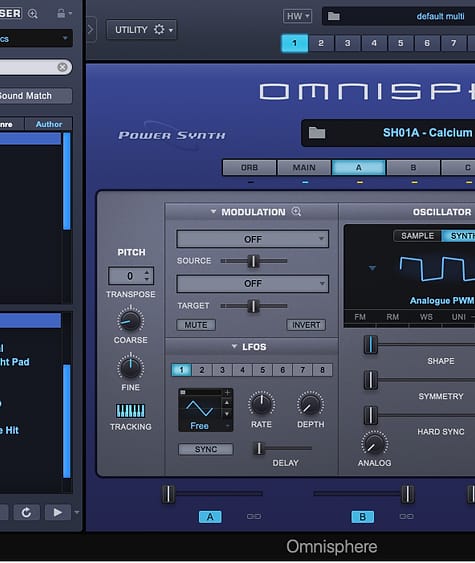This screenshot has height=563, width=475.
Task: Increase transpose with up arrow
Action: (x=147, y=272)
